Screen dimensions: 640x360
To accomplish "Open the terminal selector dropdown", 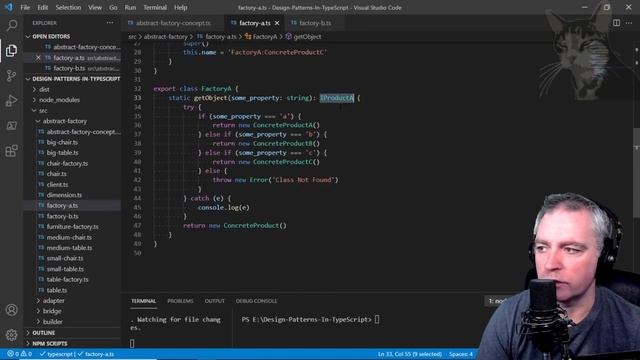I will [496, 301].
